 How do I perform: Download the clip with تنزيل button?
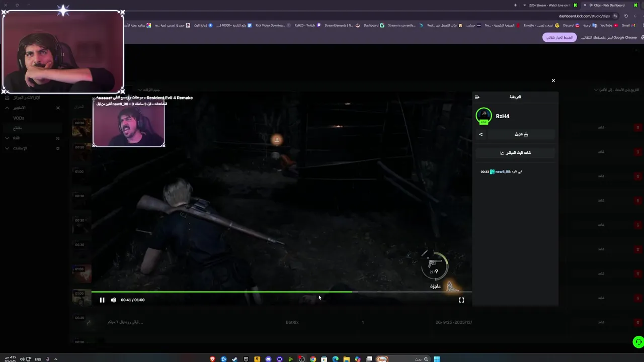point(521,134)
